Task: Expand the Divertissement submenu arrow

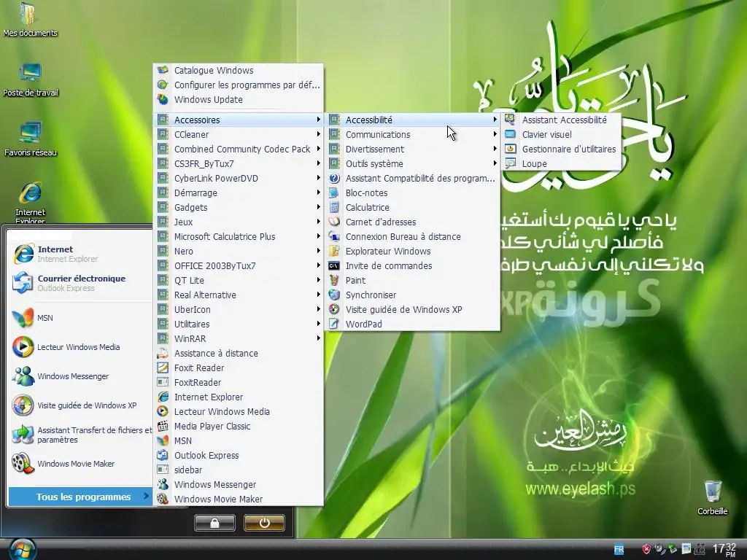Action: point(495,149)
